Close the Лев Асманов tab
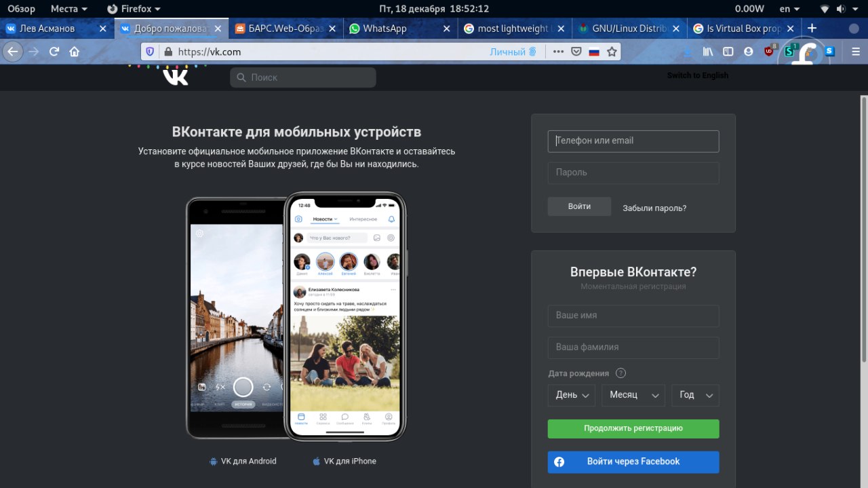868x488 pixels. (x=103, y=29)
